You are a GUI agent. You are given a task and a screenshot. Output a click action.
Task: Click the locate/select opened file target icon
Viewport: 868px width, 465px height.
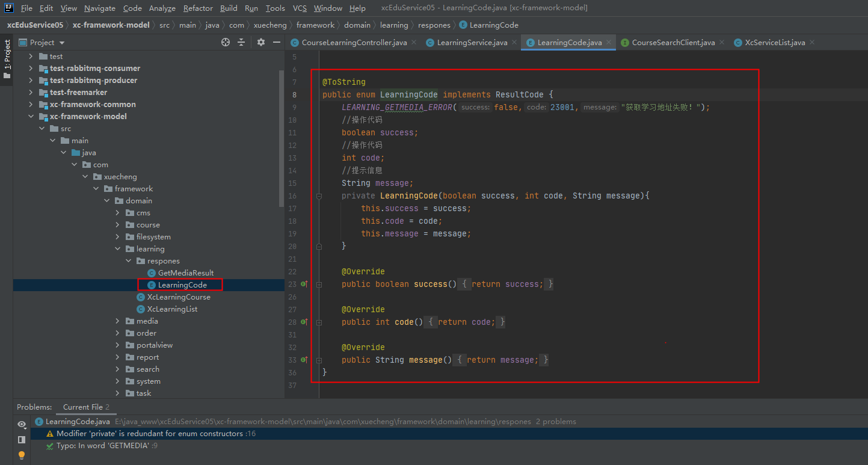click(x=226, y=42)
